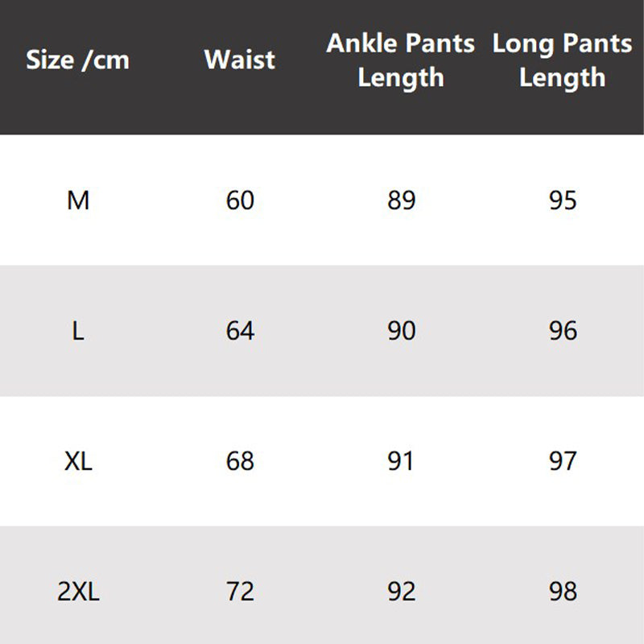The image size is (644, 644).
Task: Click long pants length value 97
Action: coord(563,461)
